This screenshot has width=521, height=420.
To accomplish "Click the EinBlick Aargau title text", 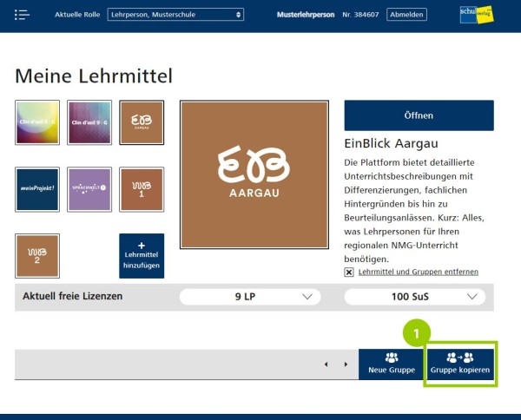I will point(391,143).
